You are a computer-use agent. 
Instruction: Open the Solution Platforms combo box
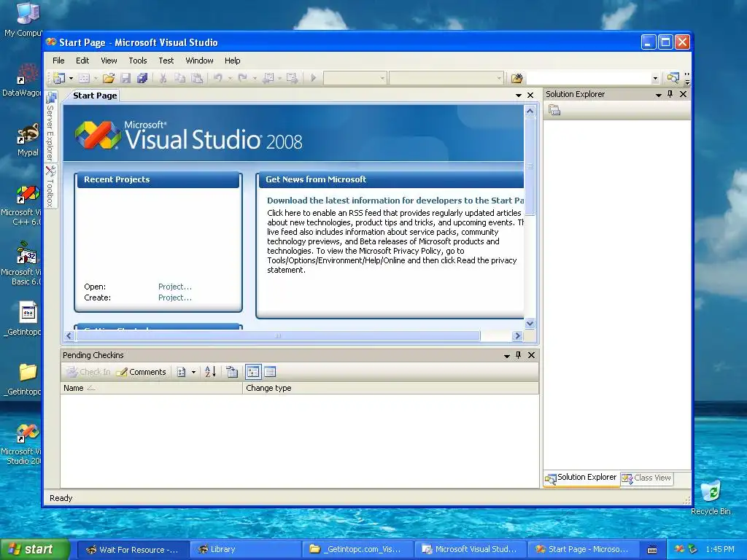[x=446, y=78]
